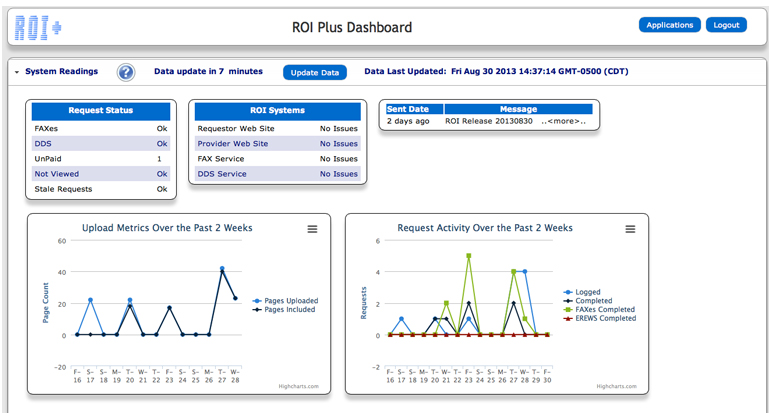Viewport: 770px width, 413px height.
Task: Toggle Pages Included series in legend
Action: pos(287,310)
